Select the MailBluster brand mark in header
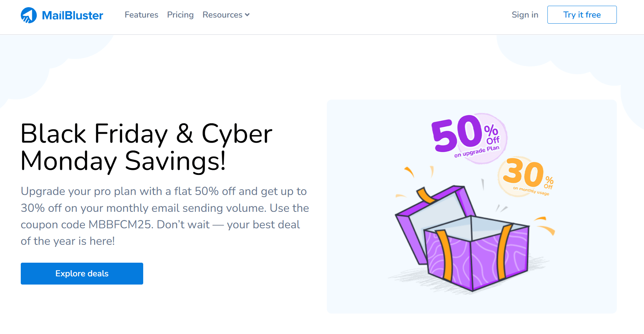644x334 pixels. pos(62,15)
